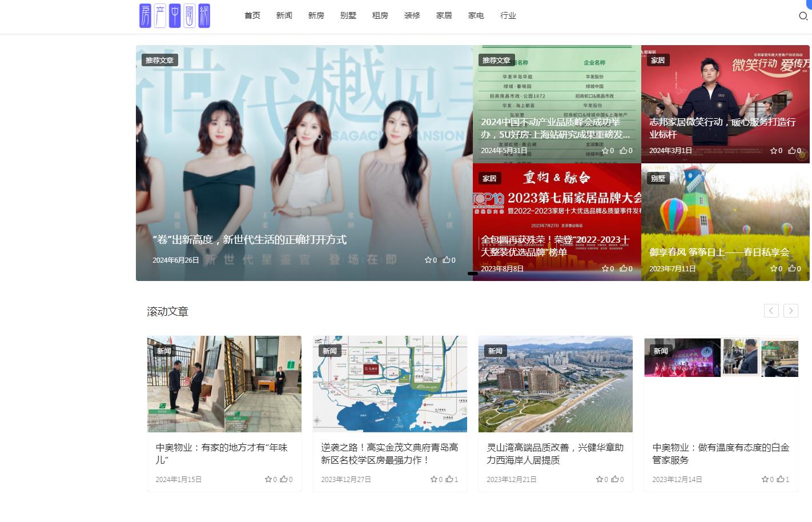Screen dimensions: 812x522
Task: Open the coastal aerial thumbnail of 灵山湾 card
Action: 556,384
